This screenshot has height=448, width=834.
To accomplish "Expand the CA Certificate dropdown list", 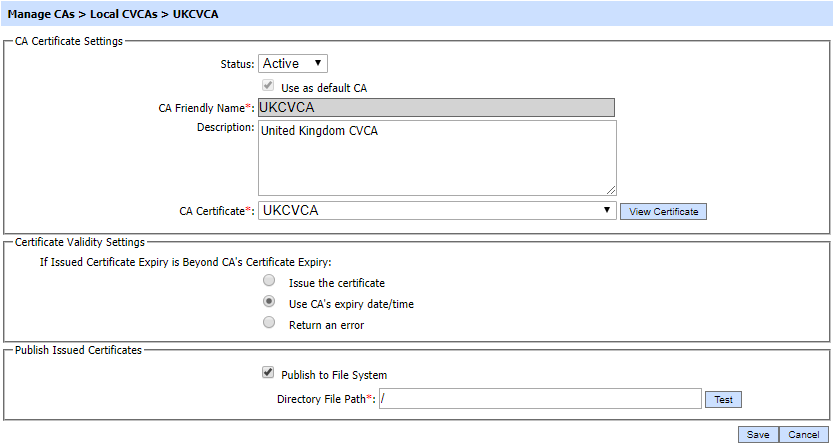I will coord(436,211).
